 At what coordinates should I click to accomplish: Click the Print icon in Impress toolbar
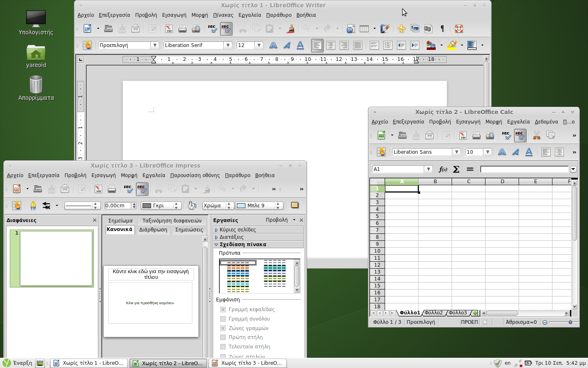coord(111,189)
